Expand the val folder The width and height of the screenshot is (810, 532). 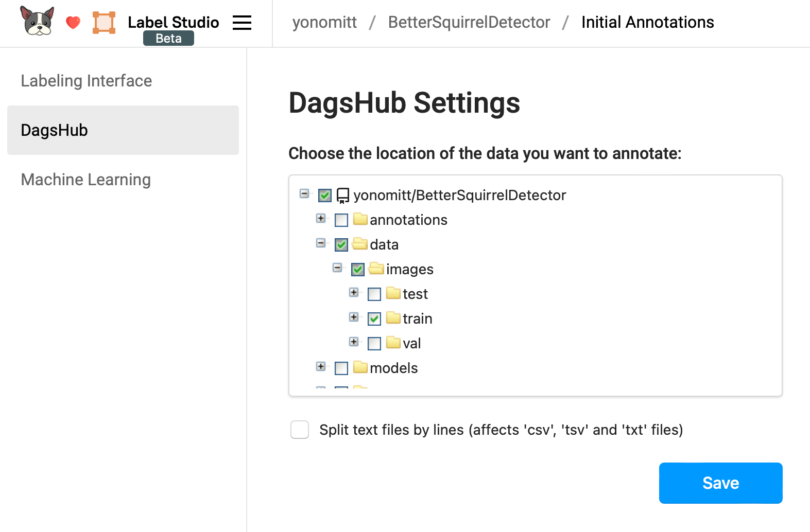click(354, 342)
